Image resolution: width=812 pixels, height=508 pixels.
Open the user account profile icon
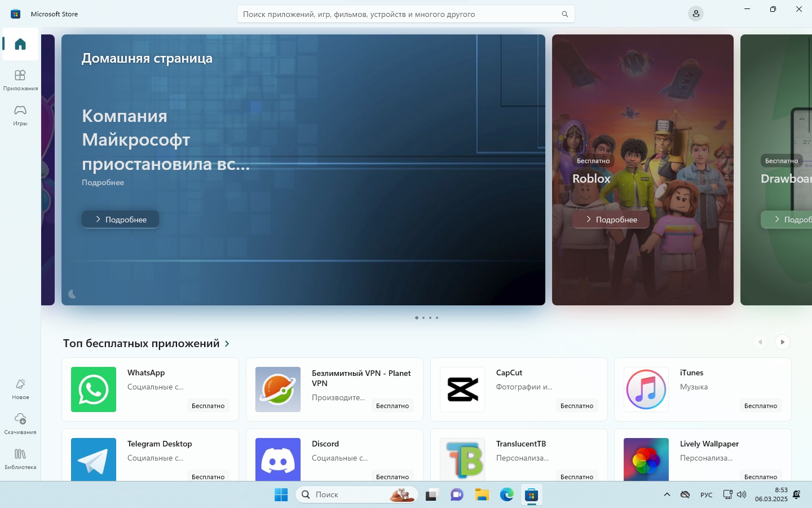pos(696,14)
